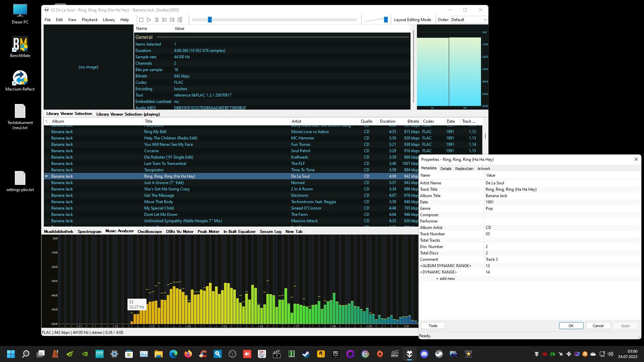Image resolution: width=644 pixels, height=362 pixels.
Task: Open BenchMate desktop shortcut
Action: click(x=20, y=47)
